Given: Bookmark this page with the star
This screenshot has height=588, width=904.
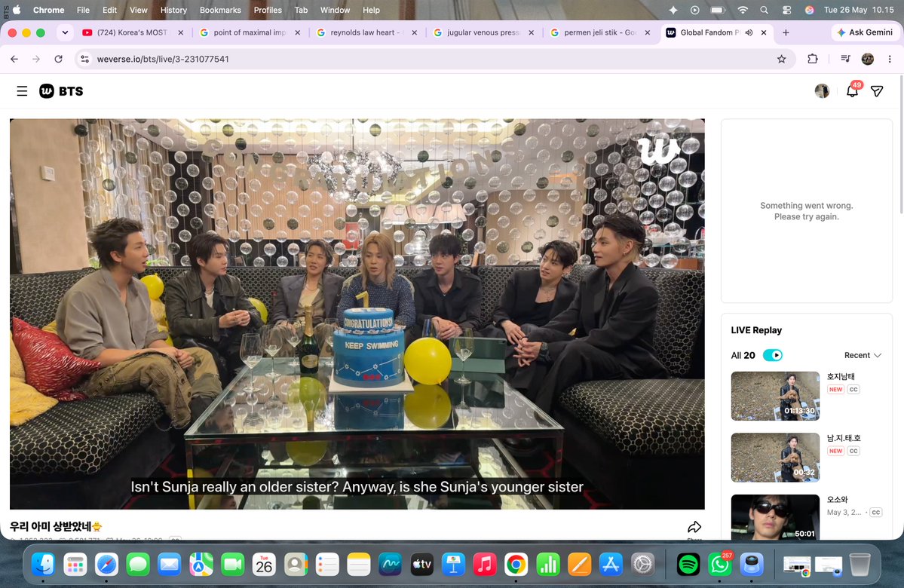Looking at the screenshot, I should pos(781,59).
